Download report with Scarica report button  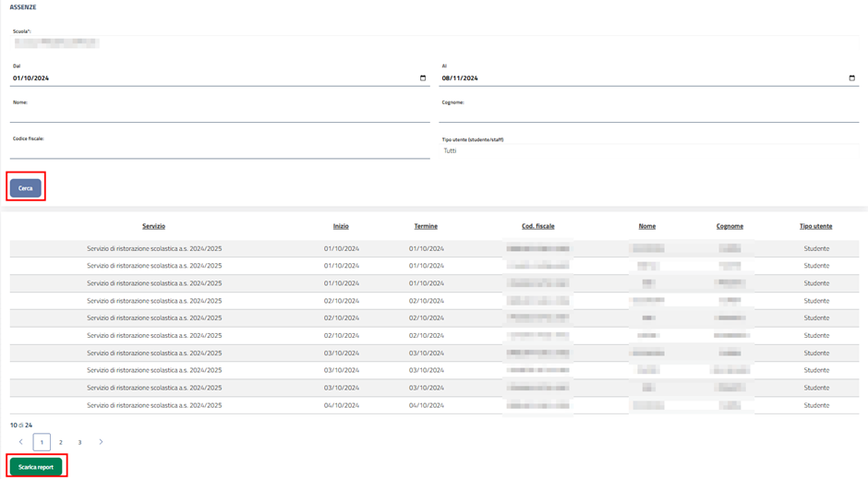36,467
